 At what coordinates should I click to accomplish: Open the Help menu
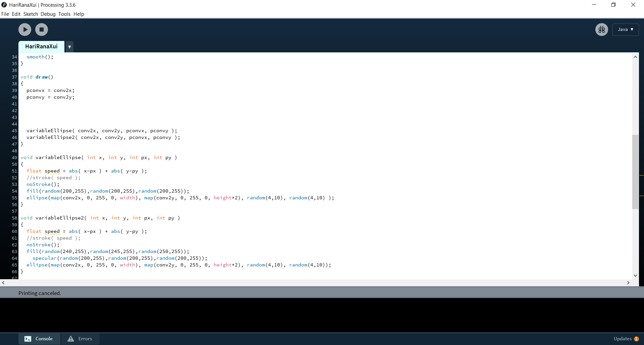[79, 14]
